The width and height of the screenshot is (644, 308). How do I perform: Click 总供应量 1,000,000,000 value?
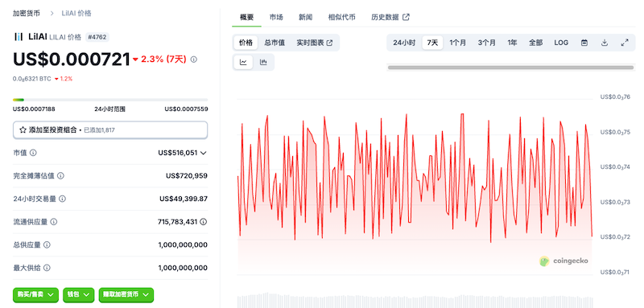[x=183, y=244]
